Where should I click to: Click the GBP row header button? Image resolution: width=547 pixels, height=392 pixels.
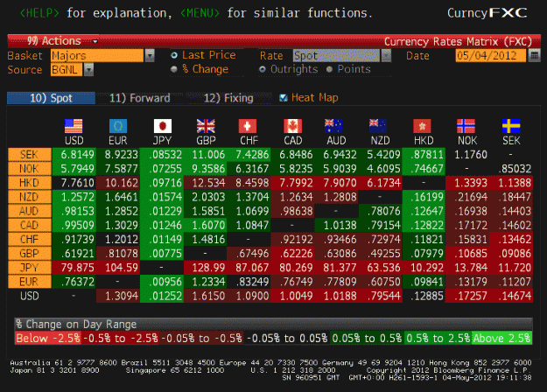(30, 254)
